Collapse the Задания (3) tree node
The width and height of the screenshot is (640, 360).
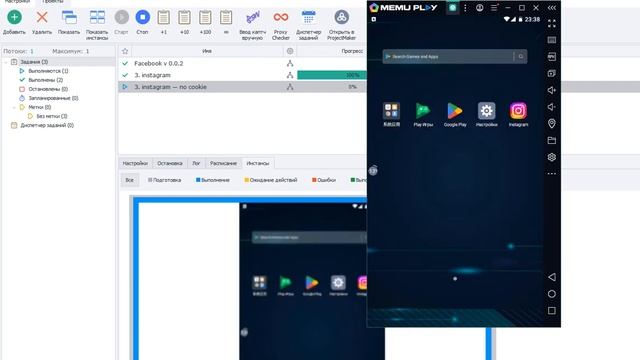[6, 62]
